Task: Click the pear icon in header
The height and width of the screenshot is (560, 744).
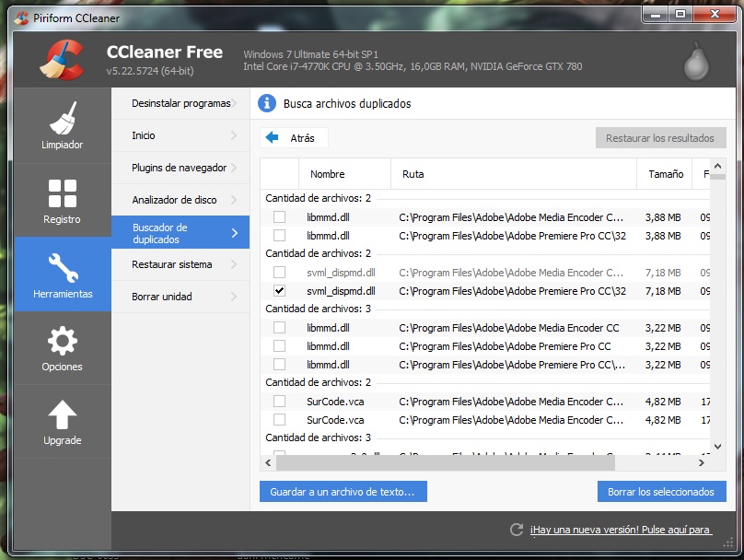Action: coord(696,62)
